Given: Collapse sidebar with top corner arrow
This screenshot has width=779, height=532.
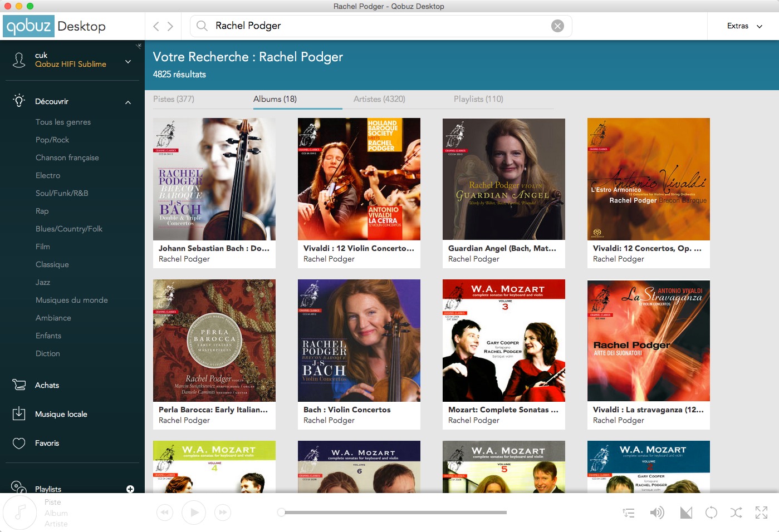Looking at the screenshot, I should pos(139,46).
